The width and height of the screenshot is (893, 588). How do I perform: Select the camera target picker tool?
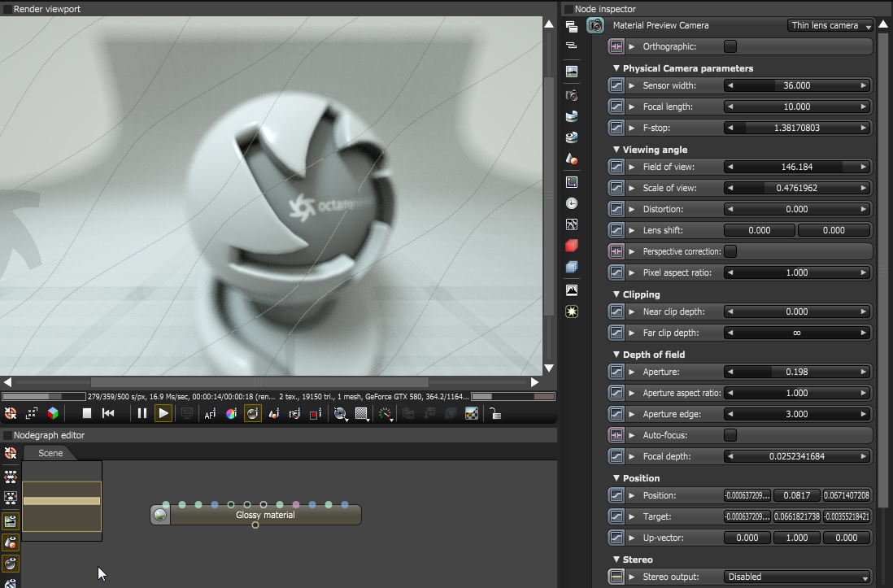(x=294, y=414)
